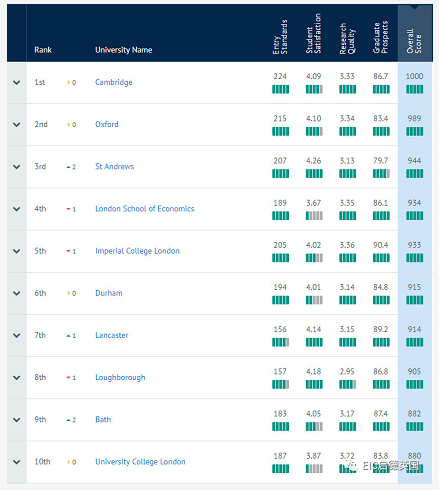Open the Bath university link
Image resolution: width=439 pixels, height=490 pixels.
(x=103, y=419)
